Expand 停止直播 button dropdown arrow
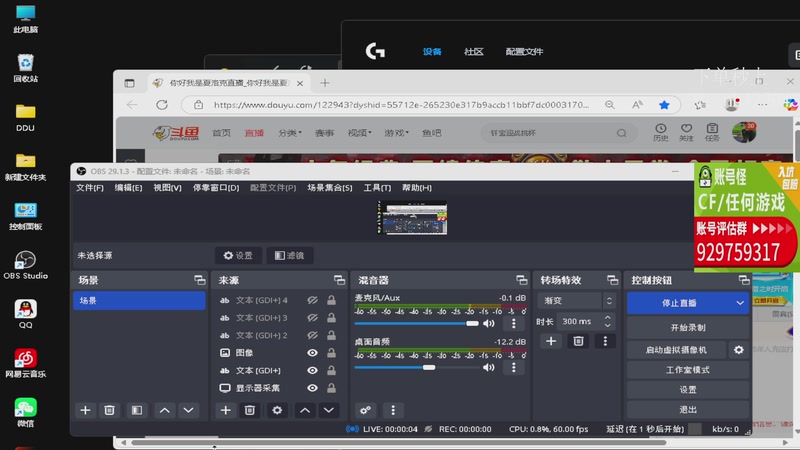 740,303
